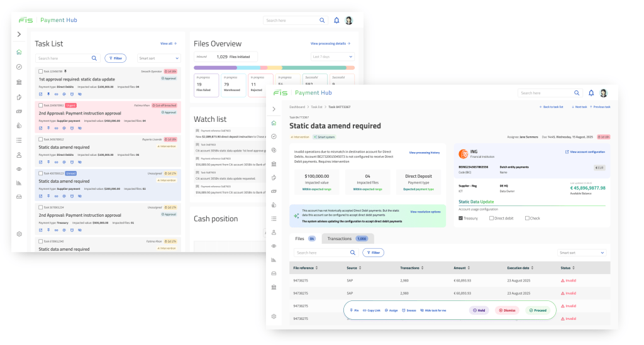644x345 pixels.
Task: Select the Files tab
Action: (304, 239)
